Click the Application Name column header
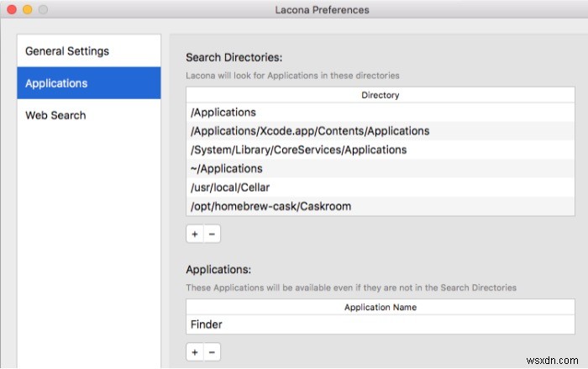Image resolution: width=588 pixels, height=369 pixels. (x=380, y=307)
